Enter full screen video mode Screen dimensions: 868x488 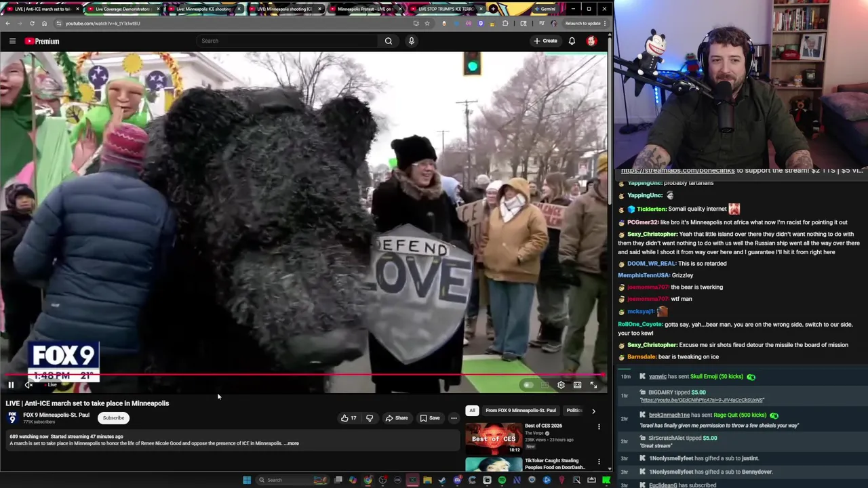pyautogui.click(x=593, y=385)
